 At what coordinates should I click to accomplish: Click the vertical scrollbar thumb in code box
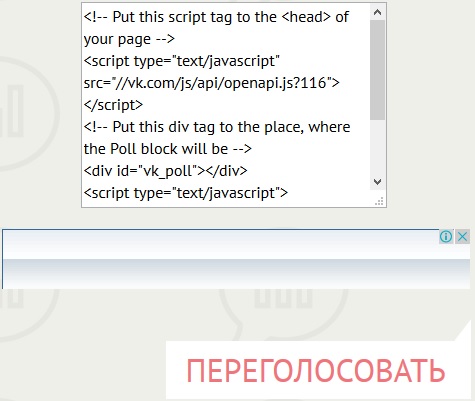pos(377,70)
